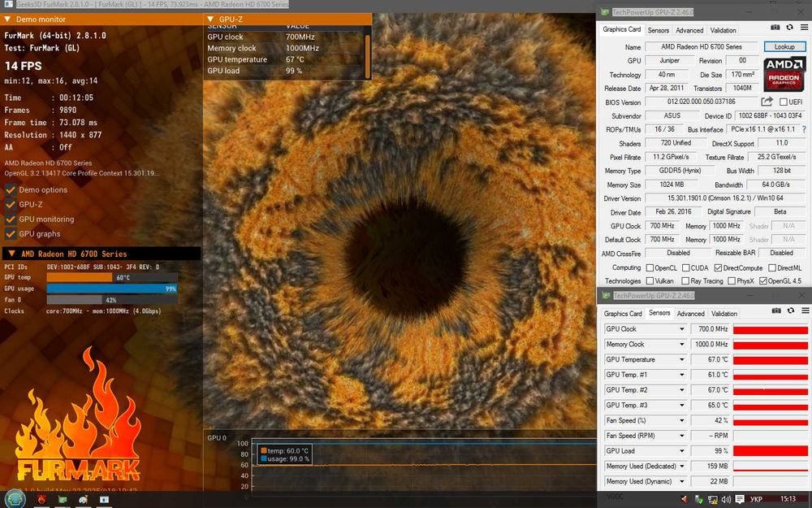Click the BIOS Version field 012.020.000.050.037186
Image resolution: width=812 pixels, height=508 pixels.
click(702, 102)
